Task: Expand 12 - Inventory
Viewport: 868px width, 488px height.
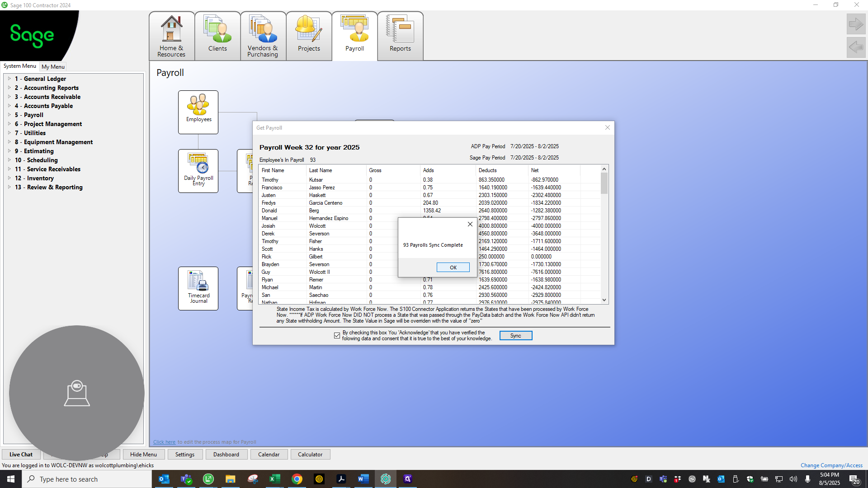Action: click(9, 178)
